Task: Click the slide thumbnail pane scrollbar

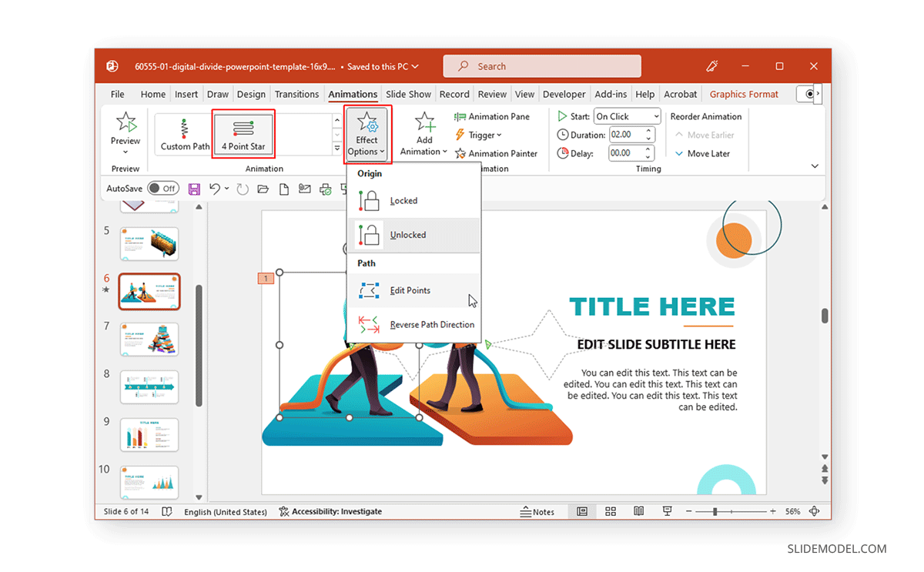Action: (199, 345)
